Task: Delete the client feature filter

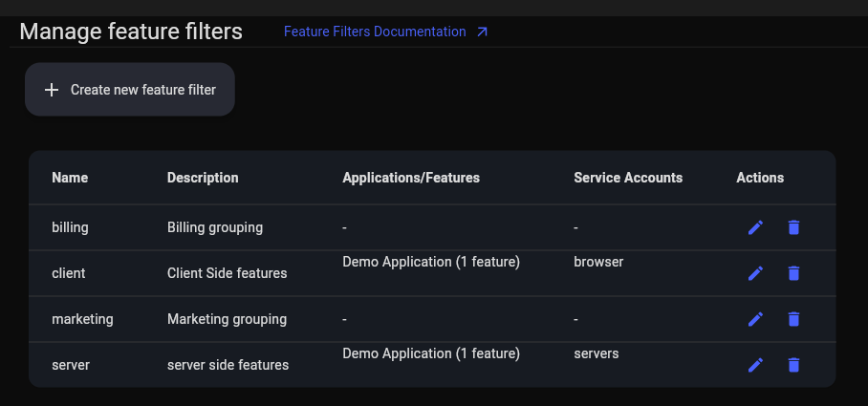Action: pos(793,273)
